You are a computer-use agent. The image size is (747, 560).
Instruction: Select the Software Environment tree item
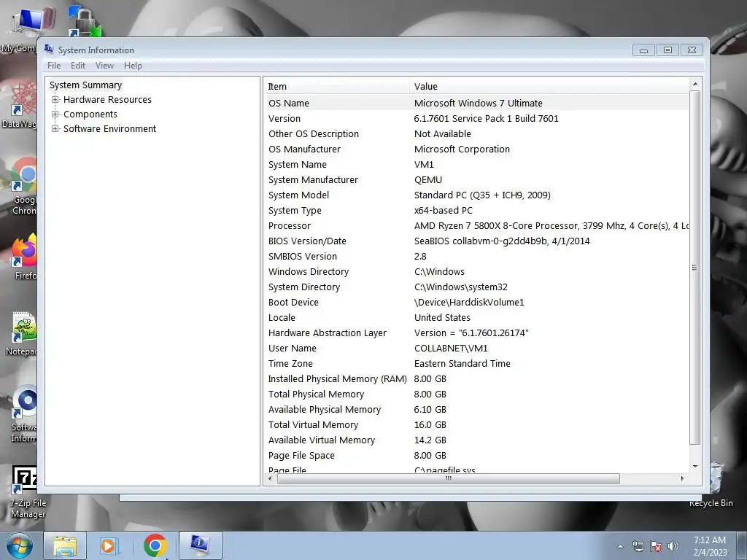[109, 128]
